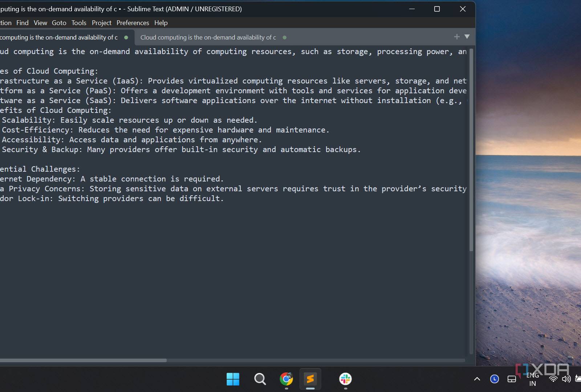Click the horizontal scrollbar thumb in the editor
Image resolution: width=581 pixels, height=392 pixels.
(x=83, y=360)
